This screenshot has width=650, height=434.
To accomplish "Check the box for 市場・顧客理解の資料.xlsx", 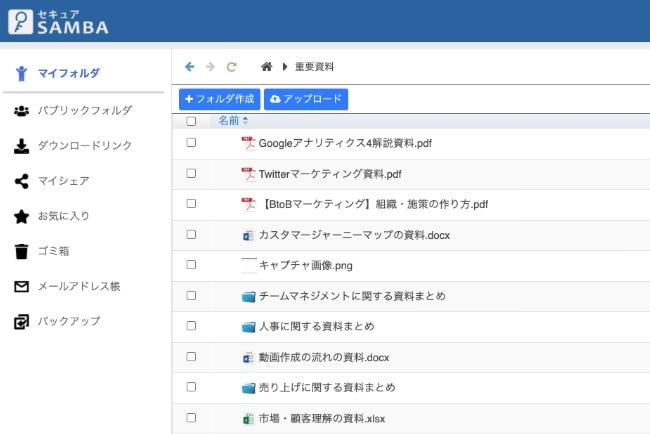I will tap(191, 418).
